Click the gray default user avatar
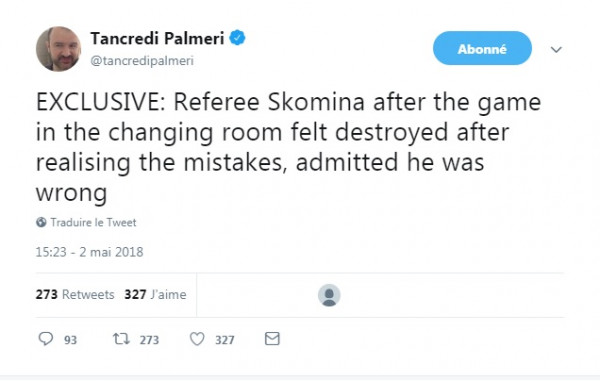 pyautogui.click(x=329, y=295)
